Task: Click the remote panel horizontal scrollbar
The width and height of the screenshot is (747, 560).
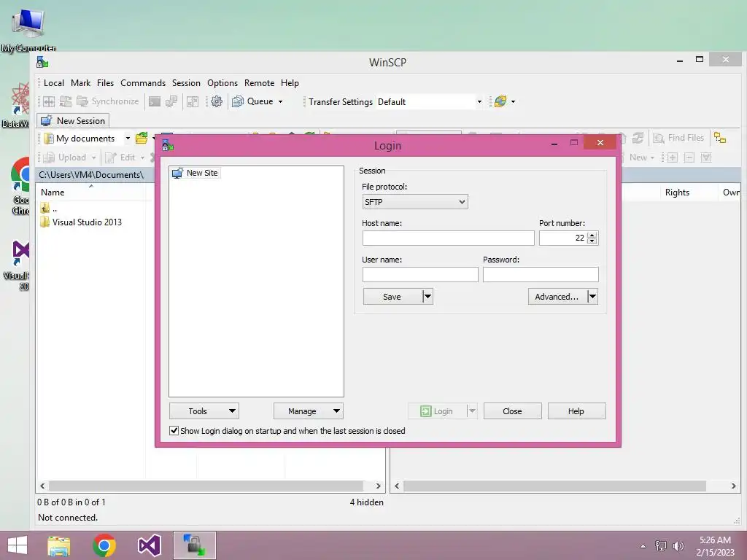Action: (x=554, y=486)
